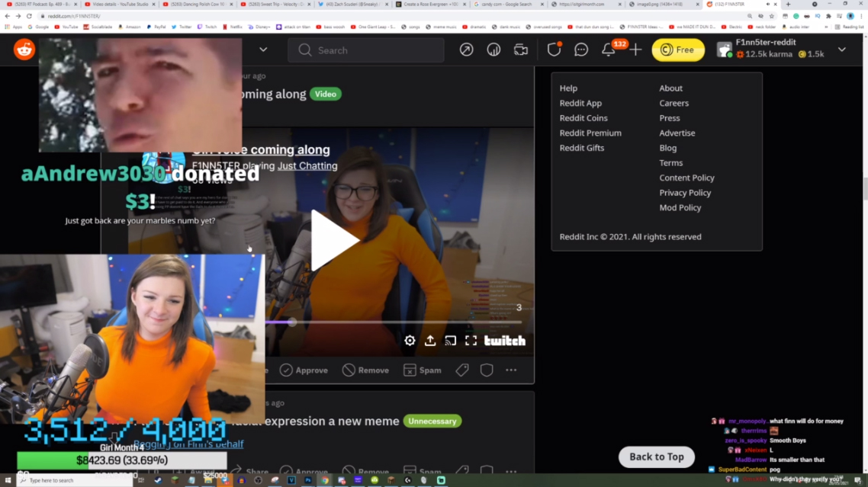Click the Free coins button
The width and height of the screenshot is (868, 487).
(x=678, y=50)
